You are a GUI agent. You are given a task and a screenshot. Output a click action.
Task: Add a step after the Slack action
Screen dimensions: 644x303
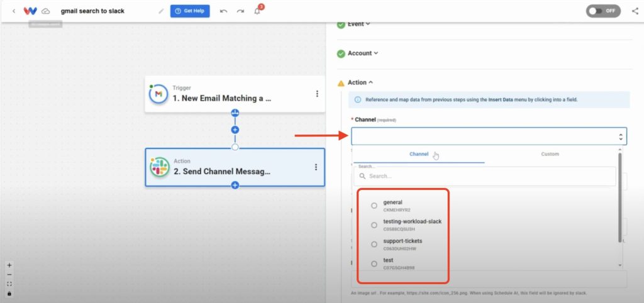[x=235, y=185]
